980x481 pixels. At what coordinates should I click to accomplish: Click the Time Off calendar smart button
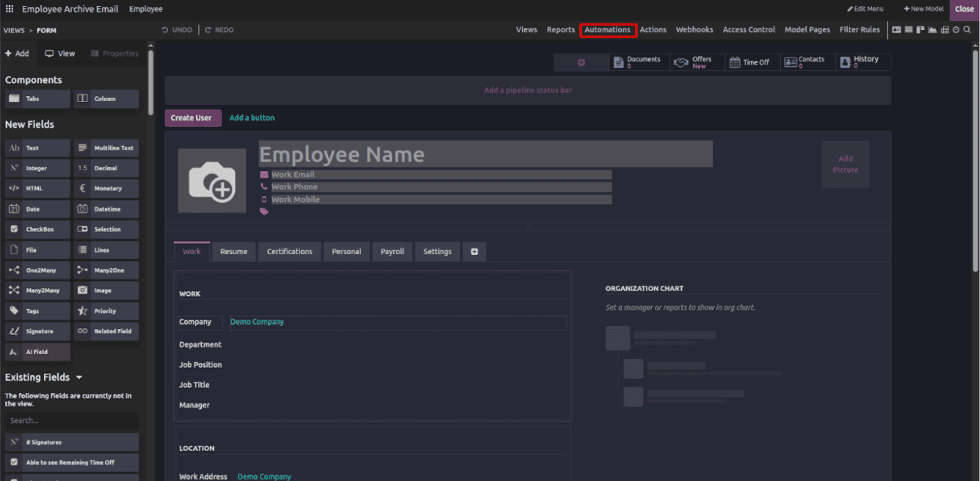pos(752,62)
